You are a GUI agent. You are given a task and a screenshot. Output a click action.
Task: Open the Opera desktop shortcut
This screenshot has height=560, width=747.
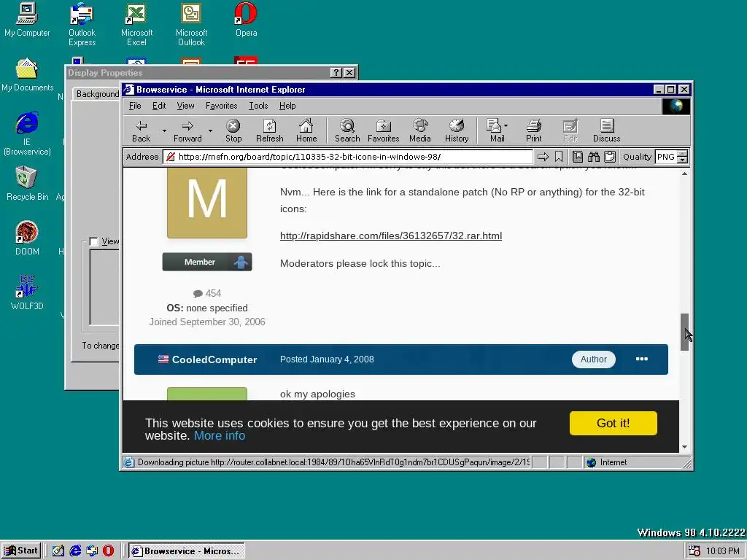click(247, 20)
